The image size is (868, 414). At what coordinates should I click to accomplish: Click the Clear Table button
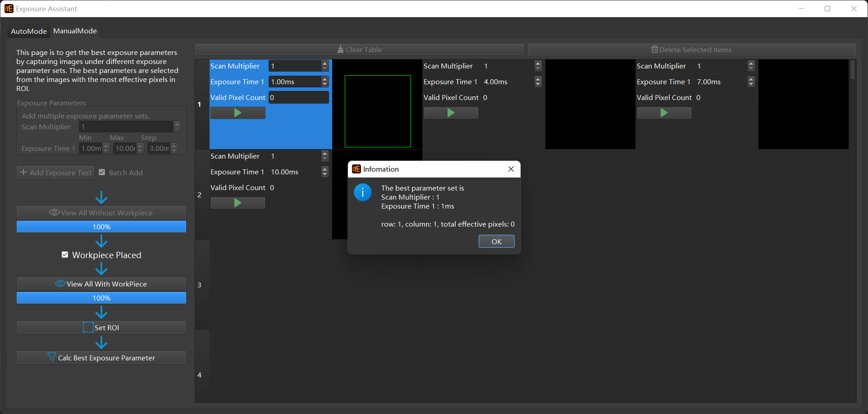click(359, 50)
